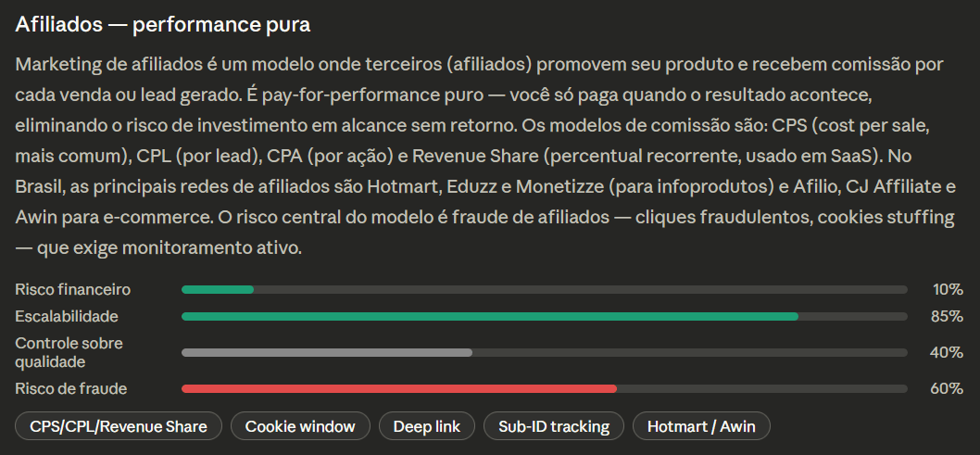Select the Cookie window tag
Screen dimensions: 980x455
[300, 426]
